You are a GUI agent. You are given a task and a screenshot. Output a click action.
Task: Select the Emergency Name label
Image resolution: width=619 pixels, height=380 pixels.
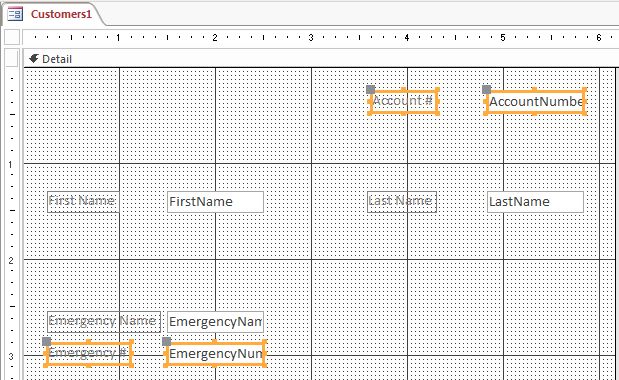pos(104,322)
